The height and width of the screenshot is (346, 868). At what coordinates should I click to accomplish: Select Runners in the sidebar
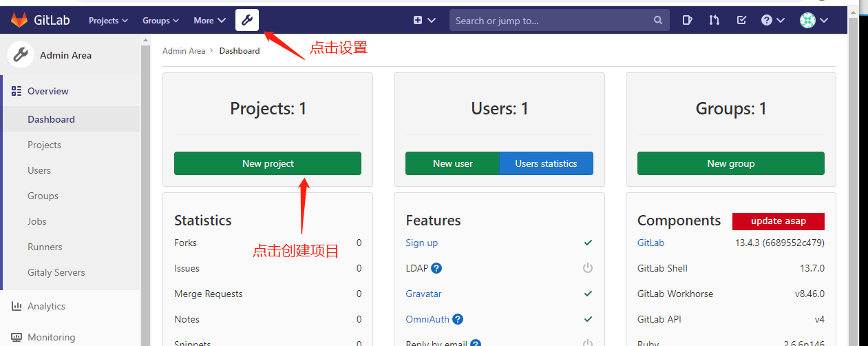click(45, 247)
